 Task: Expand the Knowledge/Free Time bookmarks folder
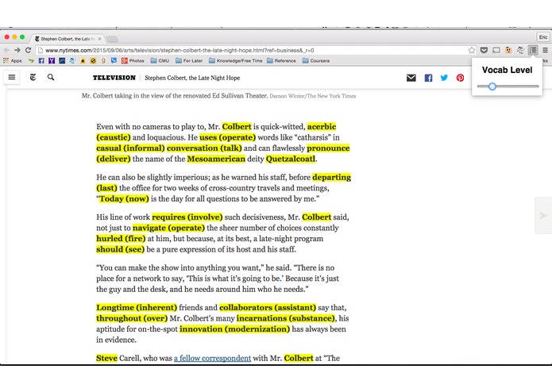[236, 61]
